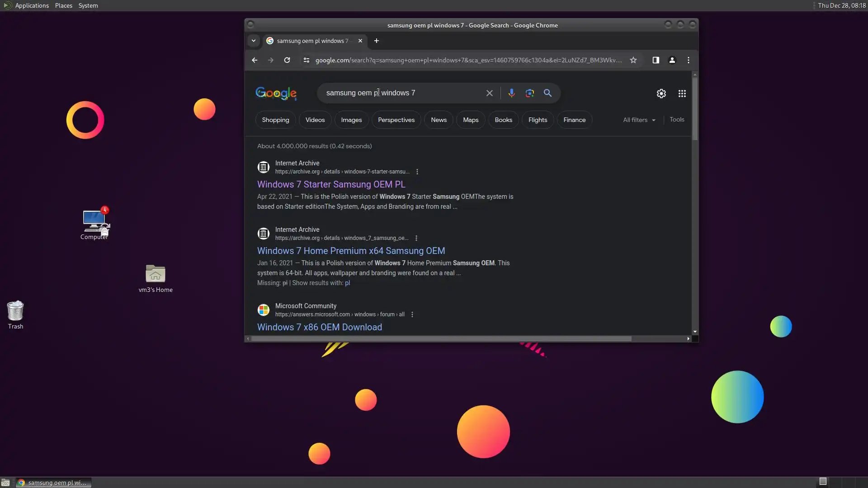Open more options for first Internet Archive result
Viewport: 868px width, 488px height.
[x=417, y=172]
